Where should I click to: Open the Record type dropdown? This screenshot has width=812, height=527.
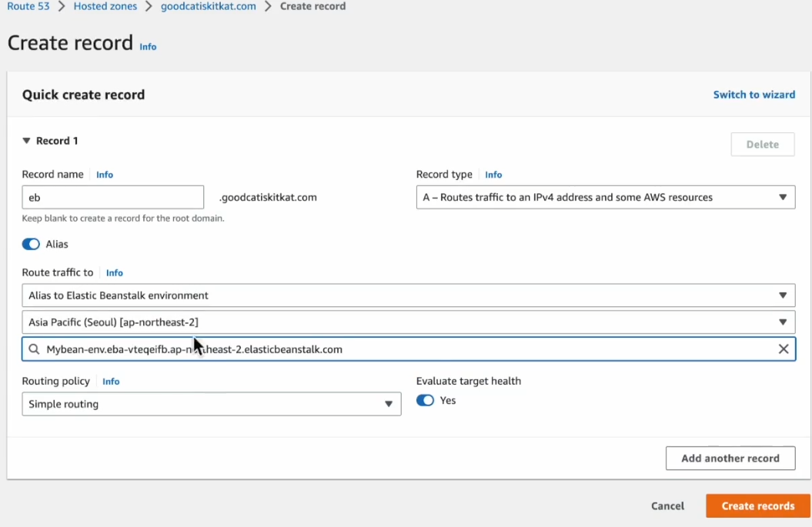pos(606,197)
